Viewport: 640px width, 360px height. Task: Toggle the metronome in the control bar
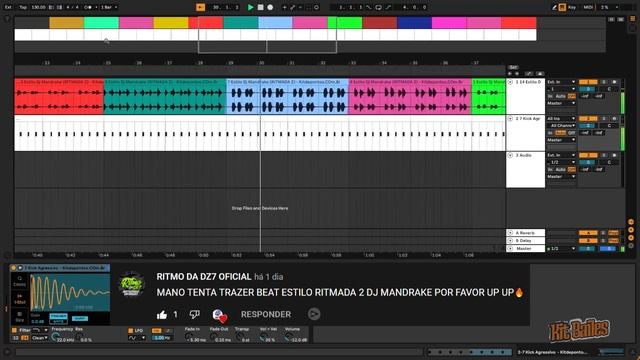coord(88,7)
